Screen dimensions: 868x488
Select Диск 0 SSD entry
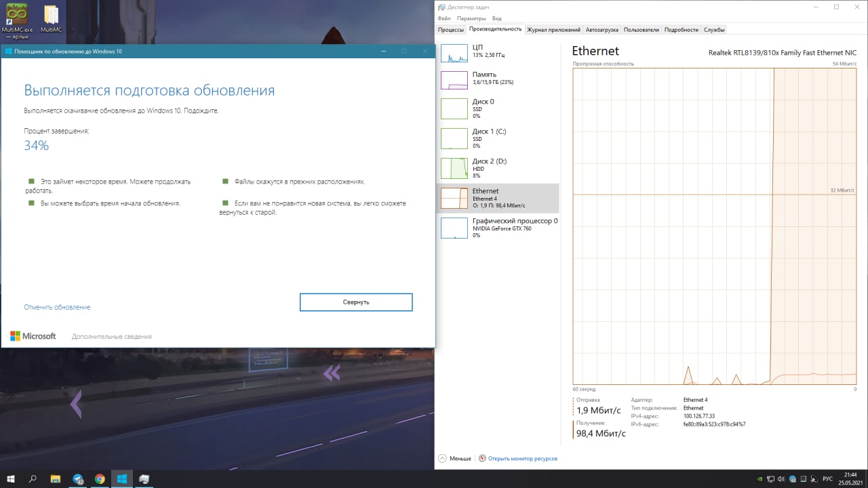coord(499,108)
